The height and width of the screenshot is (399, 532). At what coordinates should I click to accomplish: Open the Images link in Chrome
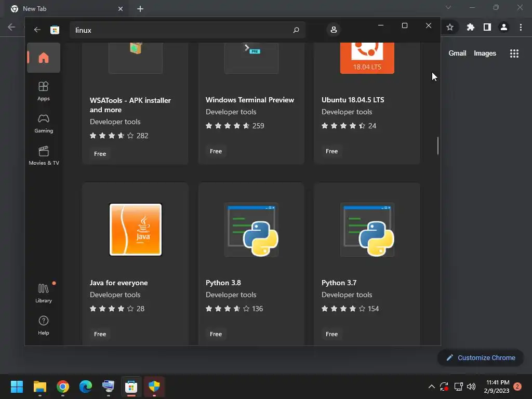coord(485,54)
